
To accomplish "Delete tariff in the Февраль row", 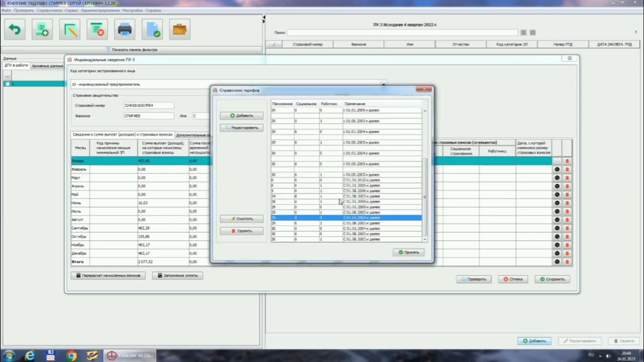I will (x=567, y=169).
